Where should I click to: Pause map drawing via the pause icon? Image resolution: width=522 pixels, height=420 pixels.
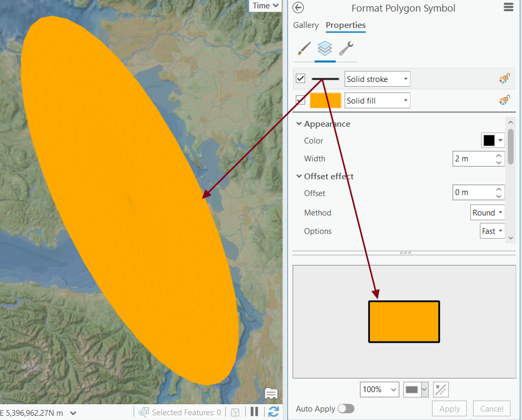click(254, 412)
